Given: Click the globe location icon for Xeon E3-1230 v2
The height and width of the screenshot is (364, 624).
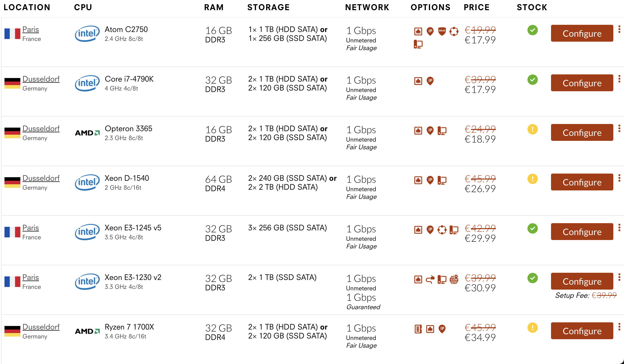Looking at the screenshot, I should click(454, 279).
